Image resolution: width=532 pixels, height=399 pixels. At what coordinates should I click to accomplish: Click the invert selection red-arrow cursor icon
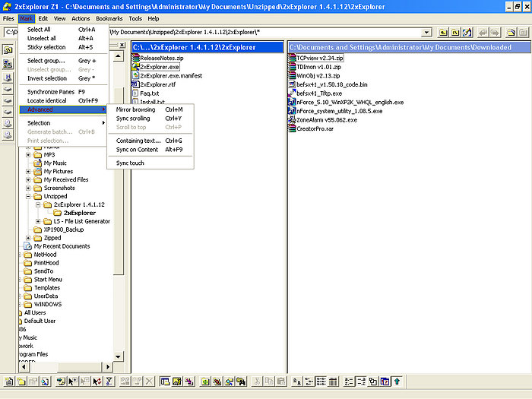[x=97, y=382]
